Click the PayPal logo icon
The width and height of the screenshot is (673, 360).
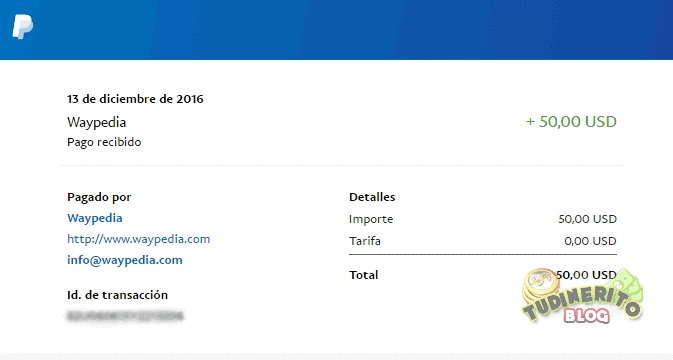coord(23,27)
